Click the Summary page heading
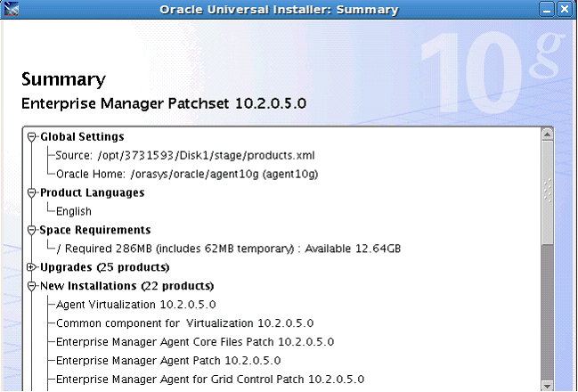 tap(63, 79)
